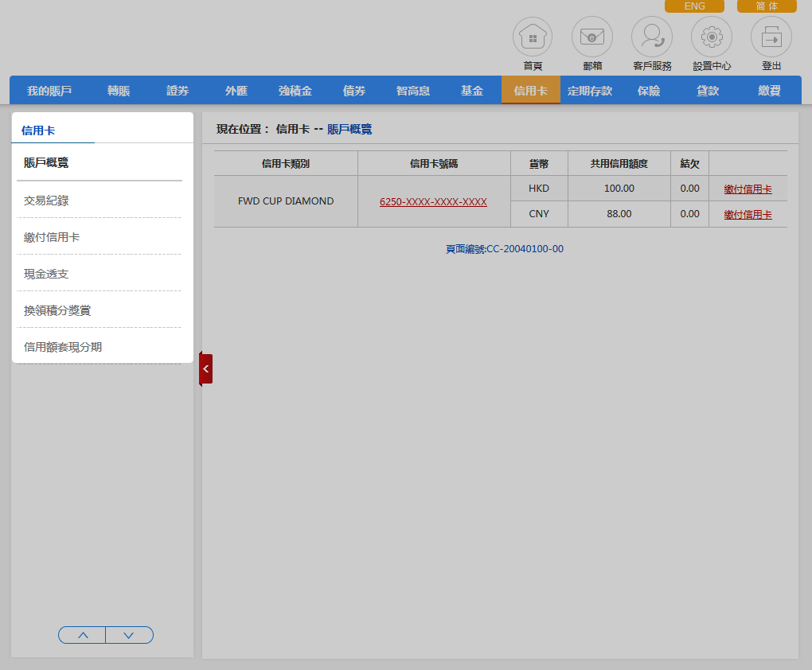Open Transaction Records (交易紀錄) in sidebar
812x670 pixels.
point(46,201)
